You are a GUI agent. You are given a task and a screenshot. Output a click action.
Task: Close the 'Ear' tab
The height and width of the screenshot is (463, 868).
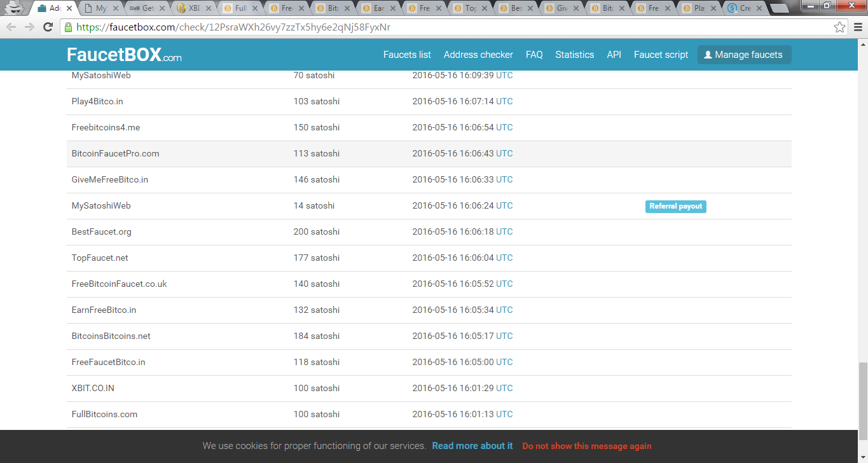[393, 8]
